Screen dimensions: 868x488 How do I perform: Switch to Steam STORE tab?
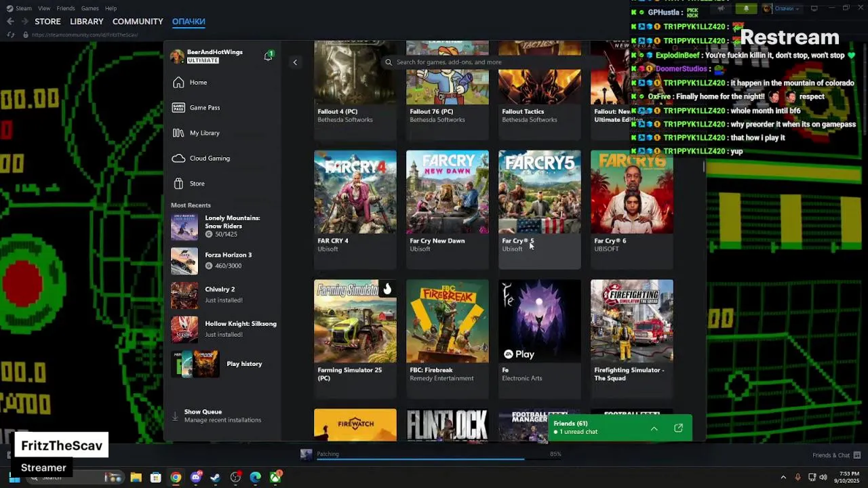47,22
